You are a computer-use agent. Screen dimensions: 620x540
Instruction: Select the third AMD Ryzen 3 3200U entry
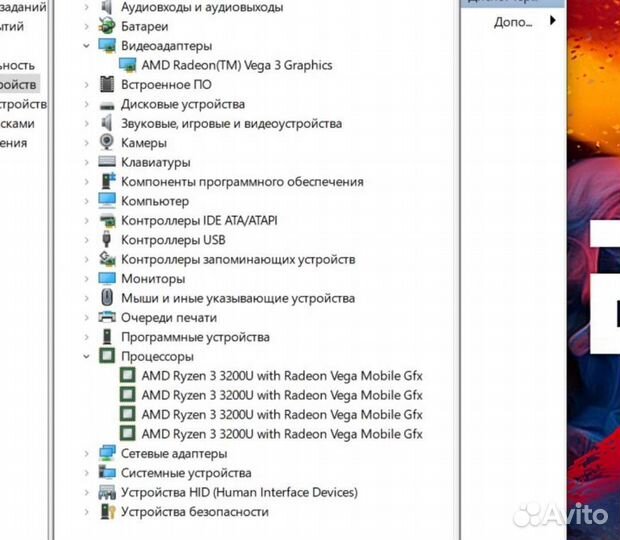(x=282, y=414)
